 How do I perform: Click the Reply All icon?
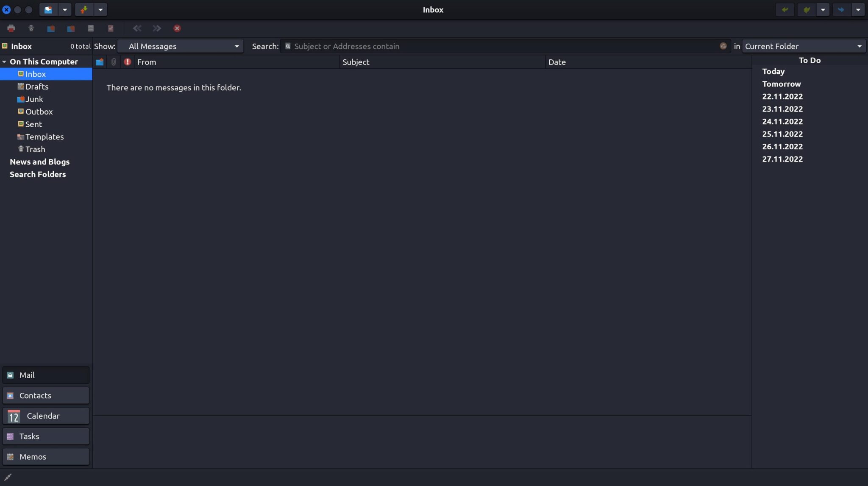click(x=807, y=9)
